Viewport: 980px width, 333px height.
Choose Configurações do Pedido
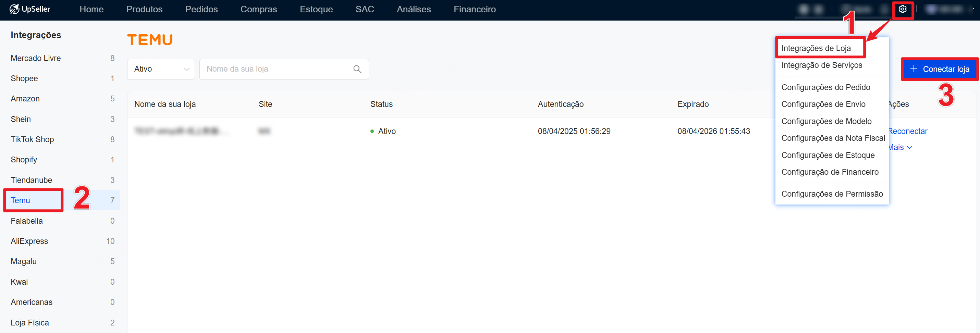click(825, 87)
